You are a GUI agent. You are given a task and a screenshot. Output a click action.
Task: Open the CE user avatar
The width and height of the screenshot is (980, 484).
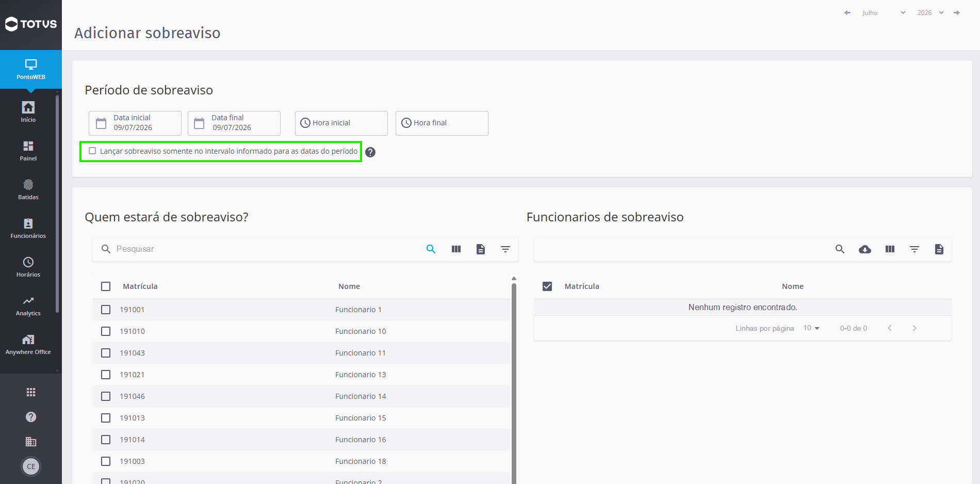(31, 466)
